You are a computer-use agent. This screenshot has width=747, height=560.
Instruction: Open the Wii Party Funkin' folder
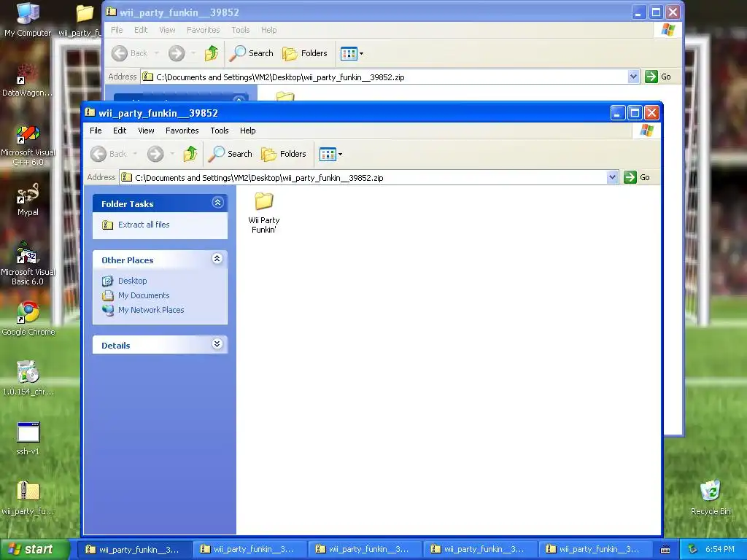[263, 212]
